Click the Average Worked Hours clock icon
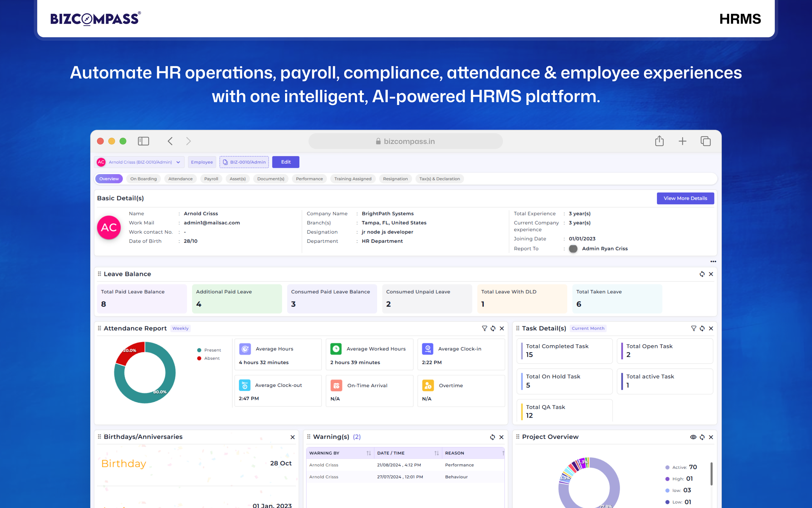This screenshot has width=812, height=508. 336,349
